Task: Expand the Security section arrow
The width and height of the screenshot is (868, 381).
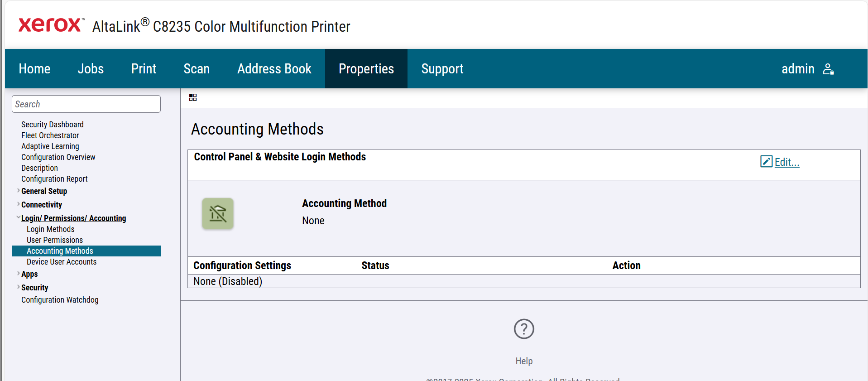Action: (x=18, y=287)
